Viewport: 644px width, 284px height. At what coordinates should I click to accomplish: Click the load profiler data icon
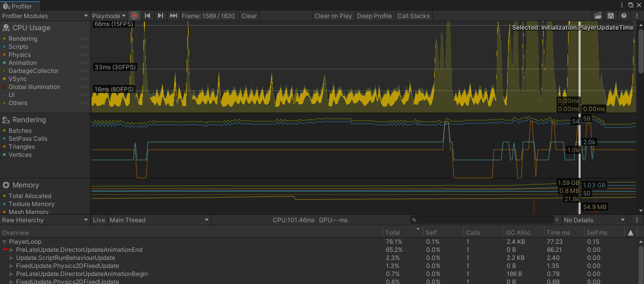(x=598, y=16)
